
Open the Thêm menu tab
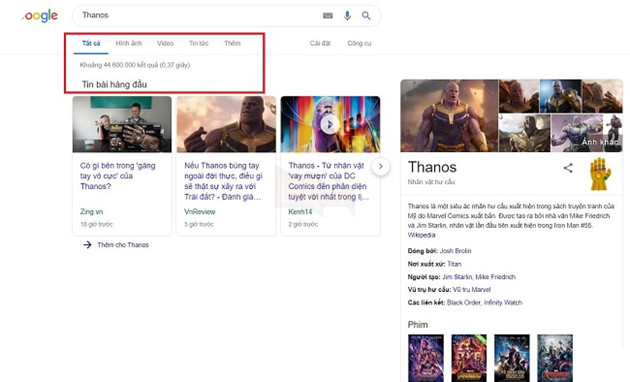point(233,43)
